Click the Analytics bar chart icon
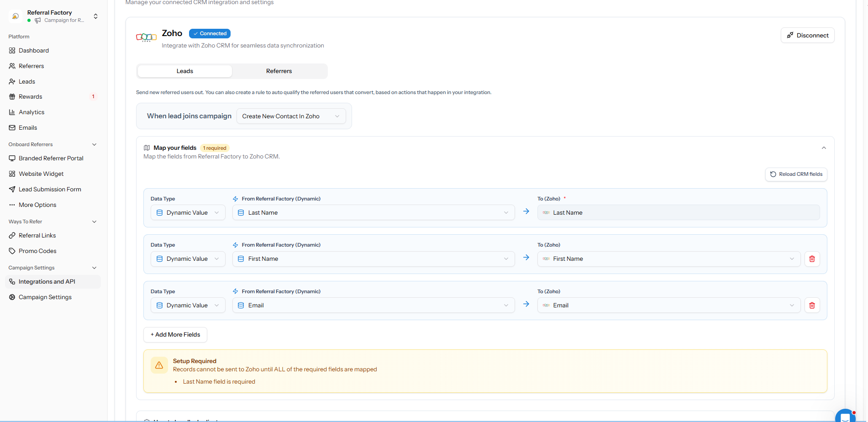 pyautogui.click(x=12, y=112)
